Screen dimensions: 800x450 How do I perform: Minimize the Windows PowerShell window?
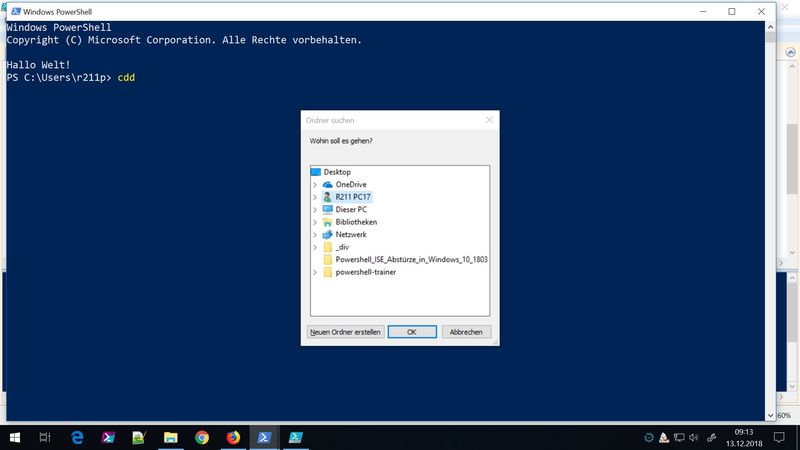click(x=703, y=11)
